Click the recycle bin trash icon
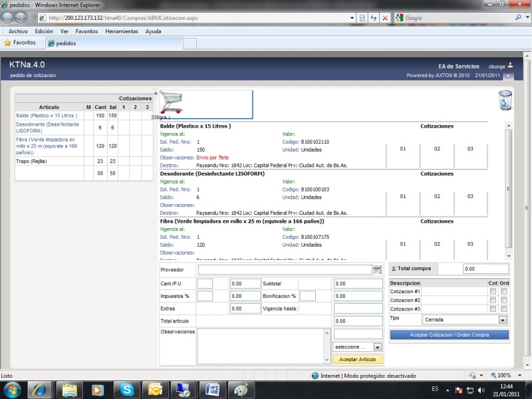This screenshot has height=399, width=532. pyautogui.click(x=505, y=100)
